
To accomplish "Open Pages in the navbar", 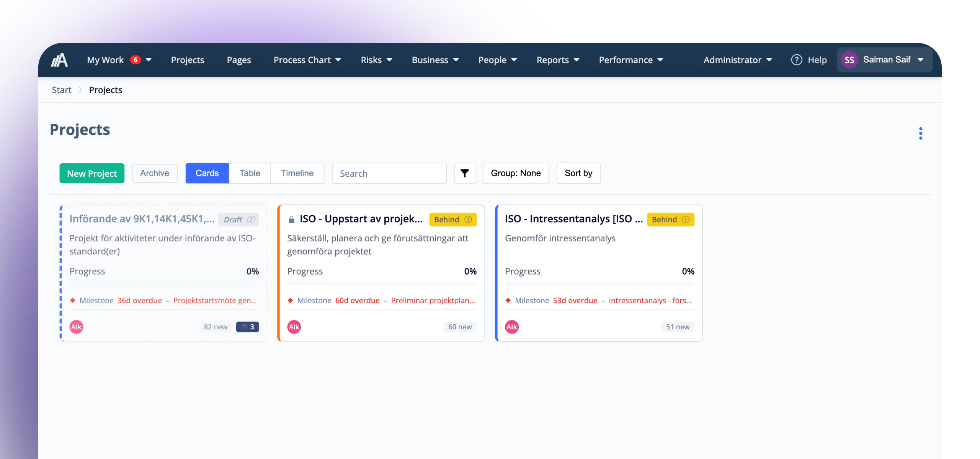I will 239,60.
